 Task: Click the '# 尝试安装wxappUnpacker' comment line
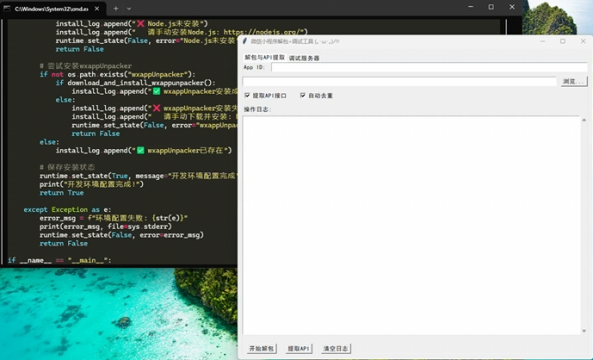click(x=85, y=66)
